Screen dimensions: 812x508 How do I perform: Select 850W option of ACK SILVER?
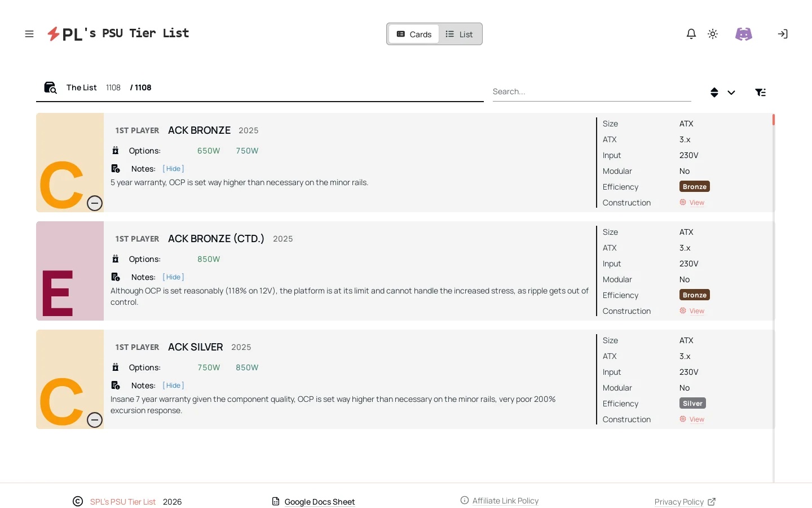click(x=247, y=367)
